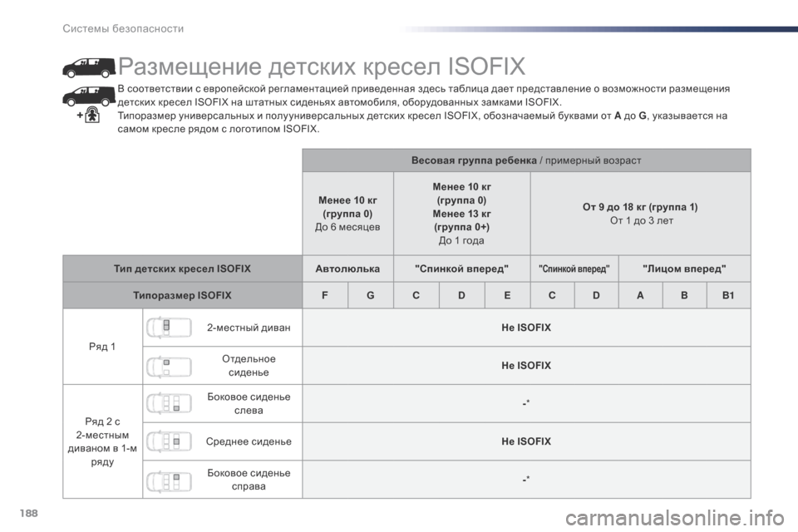The image size is (798, 532).
Task: Click the От 9 до 18 кг cell
Action: (x=640, y=214)
